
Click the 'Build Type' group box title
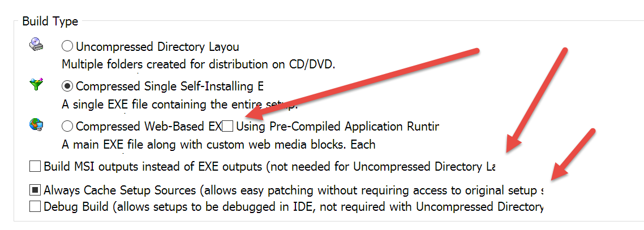pos(50,21)
